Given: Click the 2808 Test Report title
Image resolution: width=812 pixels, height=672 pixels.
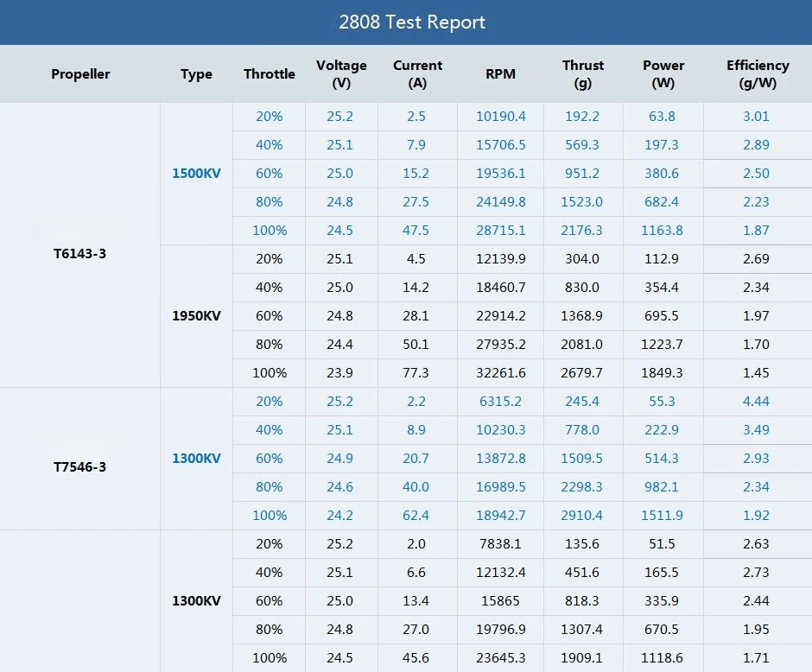Looking at the screenshot, I should [x=411, y=22].
